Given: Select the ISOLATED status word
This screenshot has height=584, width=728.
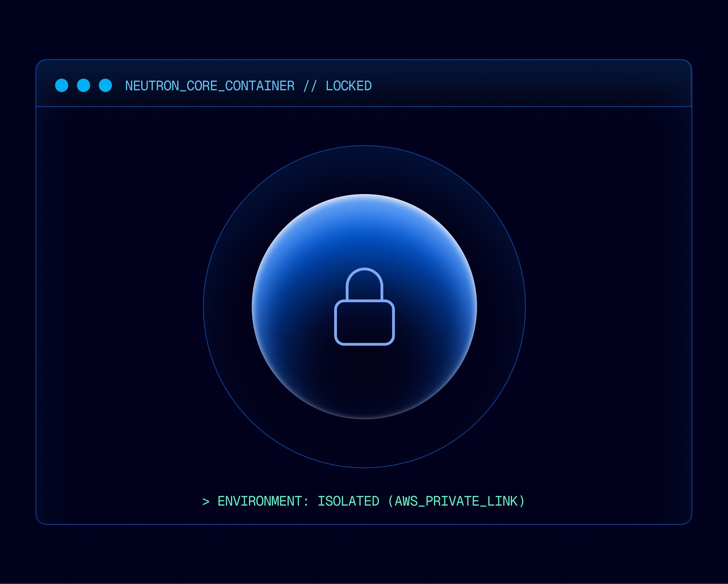Looking at the screenshot, I should click(x=348, y=501).
